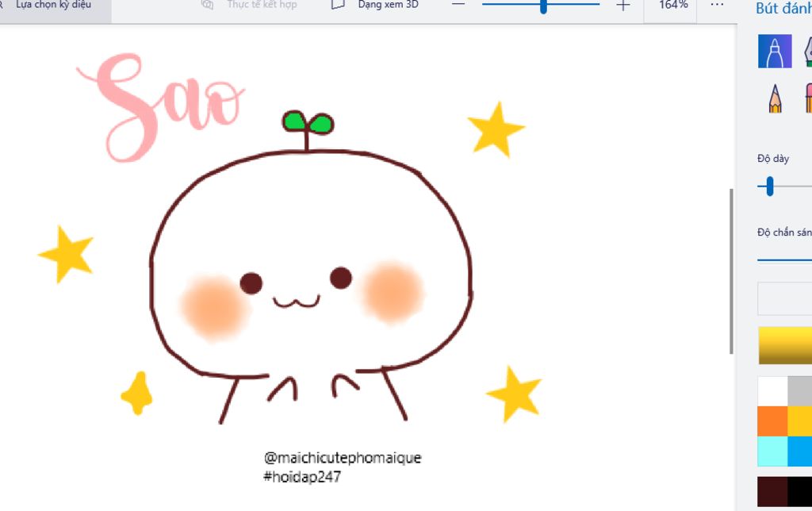Screen dimensions: 812x511
Task: Pick the dark brown color swatch
Action: point(772,491)
